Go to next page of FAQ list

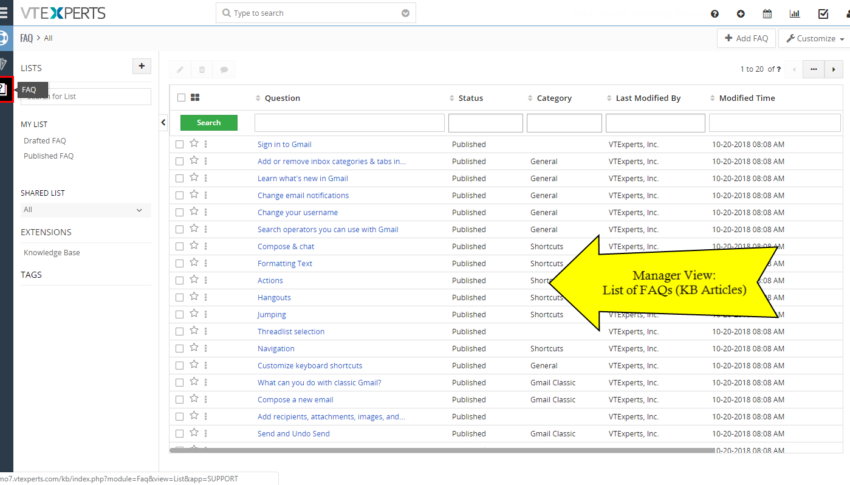click(x=833, y=69)
